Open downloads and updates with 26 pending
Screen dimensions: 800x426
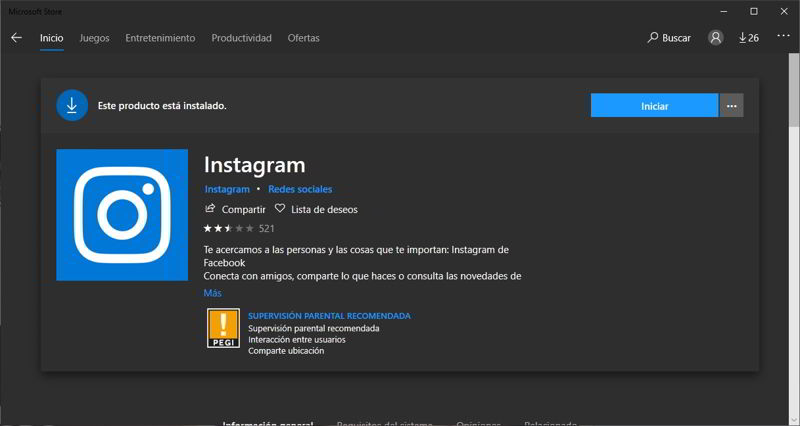pyautogui.click(x=748, y=38)
